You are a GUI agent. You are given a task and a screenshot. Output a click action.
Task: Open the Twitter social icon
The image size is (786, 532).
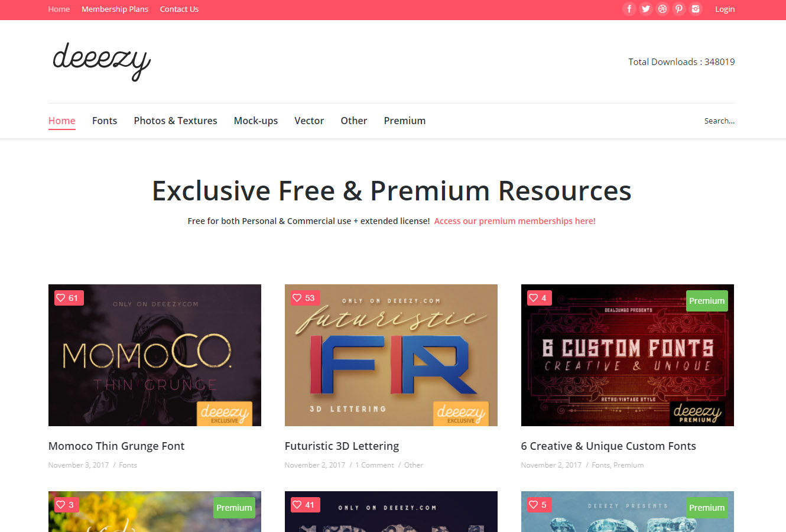(646, 9)
